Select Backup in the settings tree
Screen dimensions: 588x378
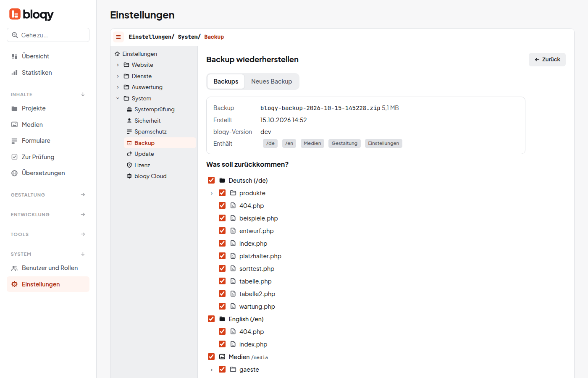(x=160, y=143)
